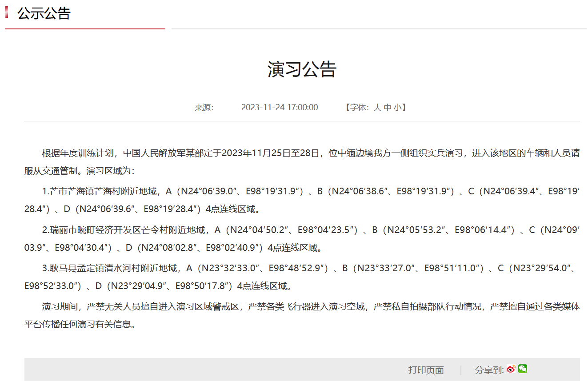
Task: Click the publish date 2023-11-24 17:00:00
Action: (x=280, y=107)
